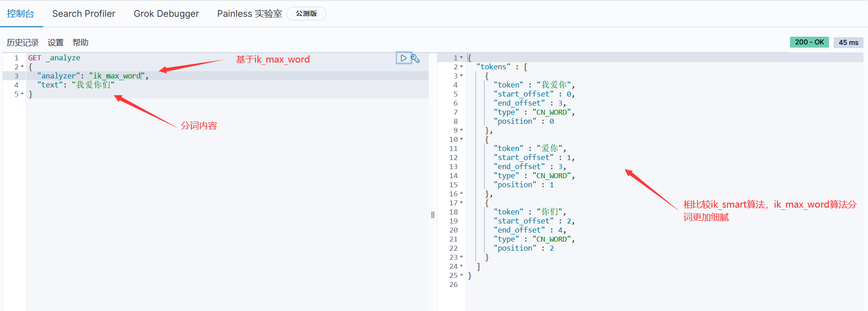Viewport: 868px width, 311px height.
Task: Open the Grok Debugger tab
Action: (x=166, y=14)
